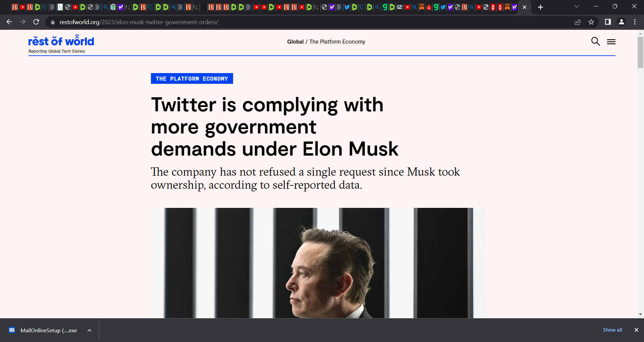Go to the Rest of World homepage logo

point(61,42)
